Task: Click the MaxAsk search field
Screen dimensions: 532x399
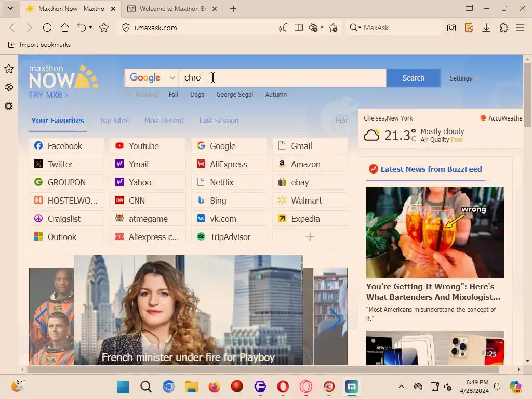Action: coord(401,28)
